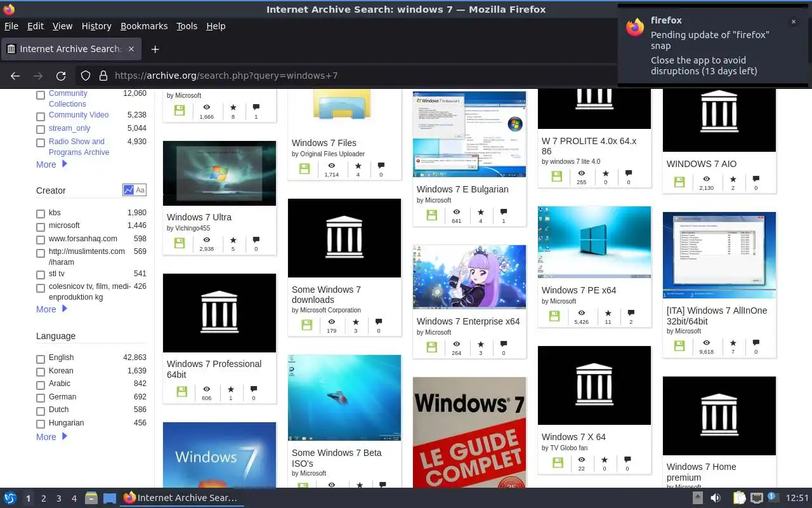Open Windows 7 Ultra thumbnail image
Screen dimensions: 812x508
[x=219, y=173]
